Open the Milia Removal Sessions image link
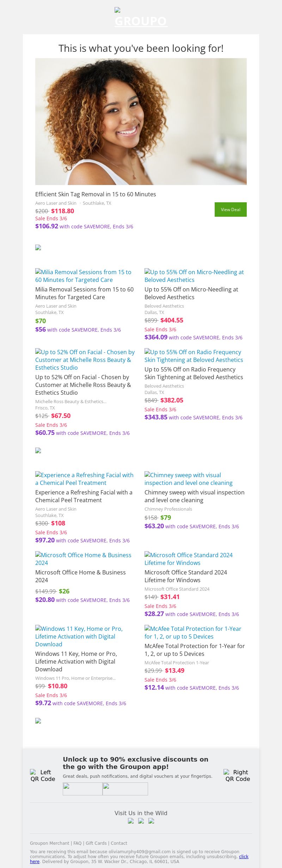Image resolution: width=282 pixels, height=868 pixels. tap(83, 276)
